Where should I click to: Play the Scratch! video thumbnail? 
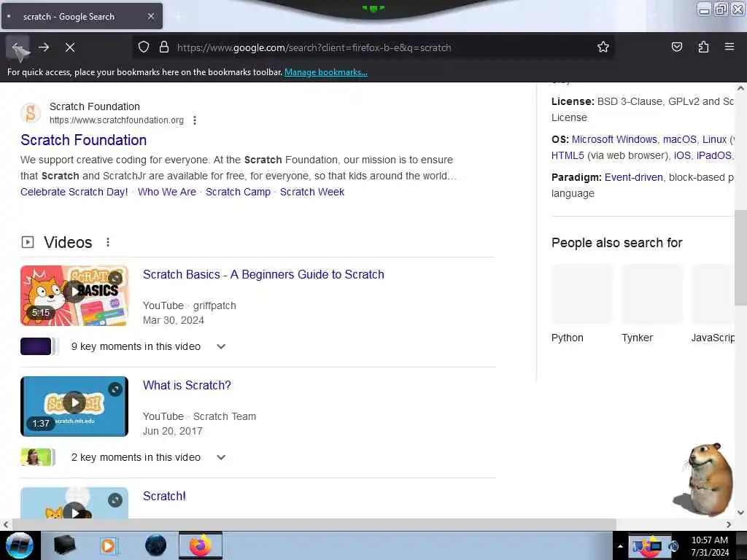point(74,503)
